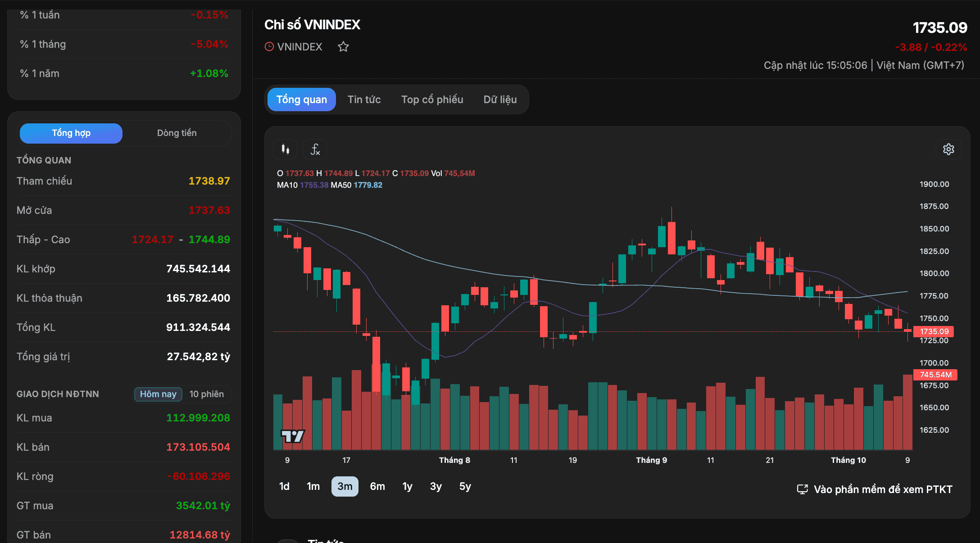The image size is (980, 543).
Task: Select Tổng hợp toggle
Action: click(71, 133)
